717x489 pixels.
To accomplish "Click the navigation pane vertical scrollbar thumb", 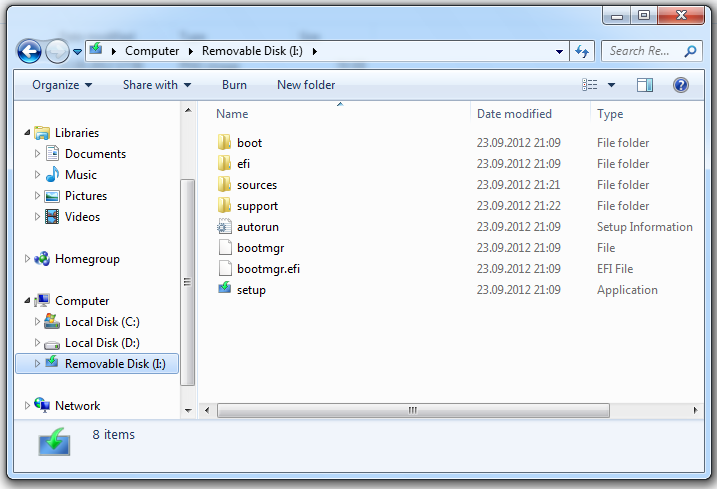I will 187,282.
